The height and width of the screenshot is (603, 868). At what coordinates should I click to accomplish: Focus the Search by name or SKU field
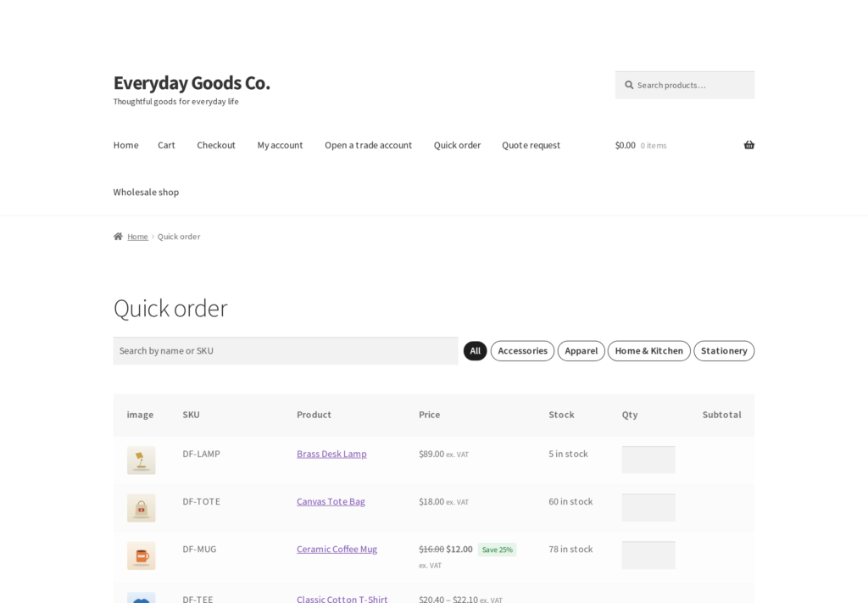pos(286,350)
